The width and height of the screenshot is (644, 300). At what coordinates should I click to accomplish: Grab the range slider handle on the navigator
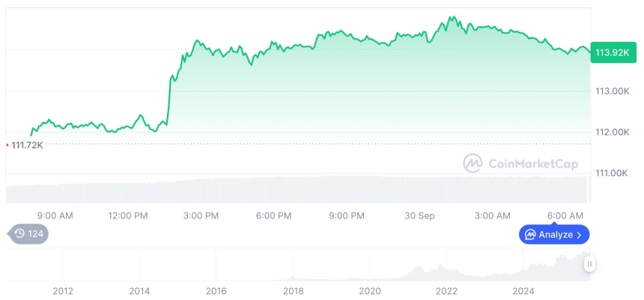click(590, 264)
